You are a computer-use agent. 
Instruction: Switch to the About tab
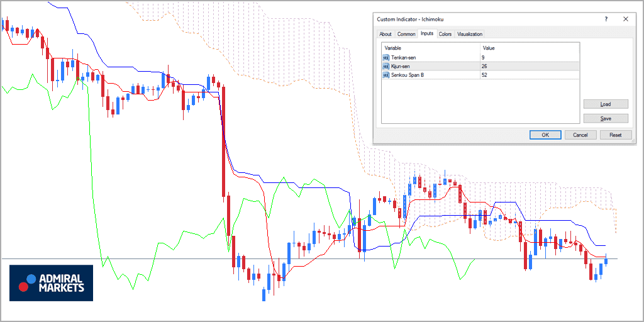point(386,34)
